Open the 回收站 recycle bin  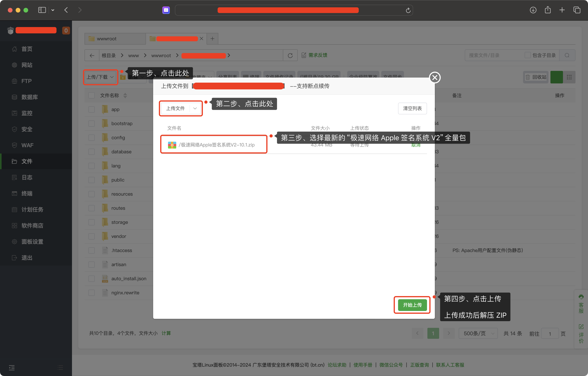[x=536, y=77]
